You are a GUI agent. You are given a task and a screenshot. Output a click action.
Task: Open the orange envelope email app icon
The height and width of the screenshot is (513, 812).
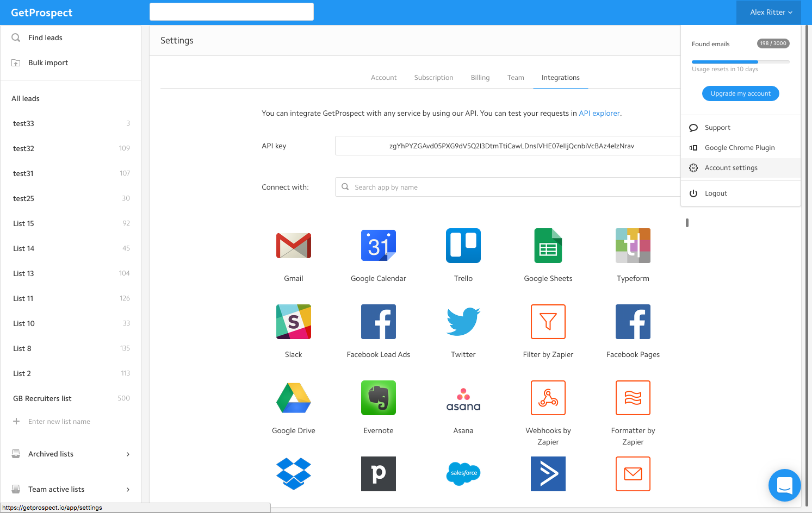click(x=633, y=474)
